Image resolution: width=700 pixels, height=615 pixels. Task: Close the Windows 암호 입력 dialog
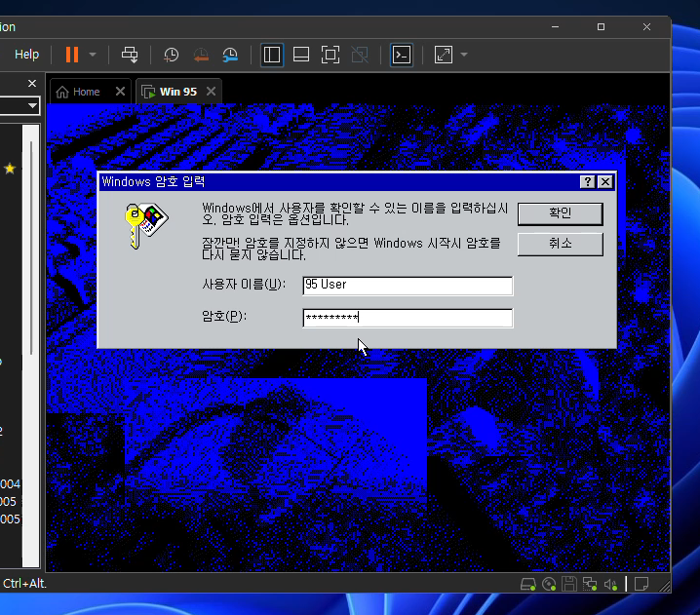tap(605, 181)
